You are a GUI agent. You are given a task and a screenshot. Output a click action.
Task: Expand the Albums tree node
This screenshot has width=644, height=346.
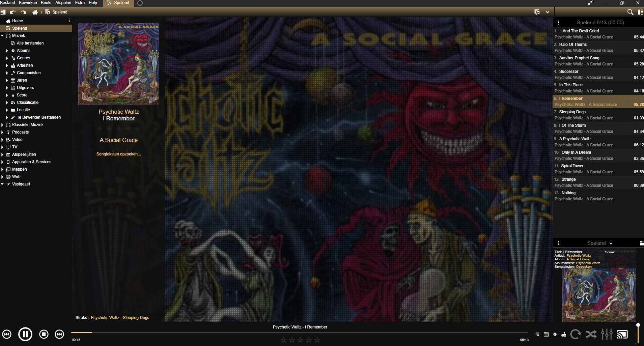click(7, 51)
